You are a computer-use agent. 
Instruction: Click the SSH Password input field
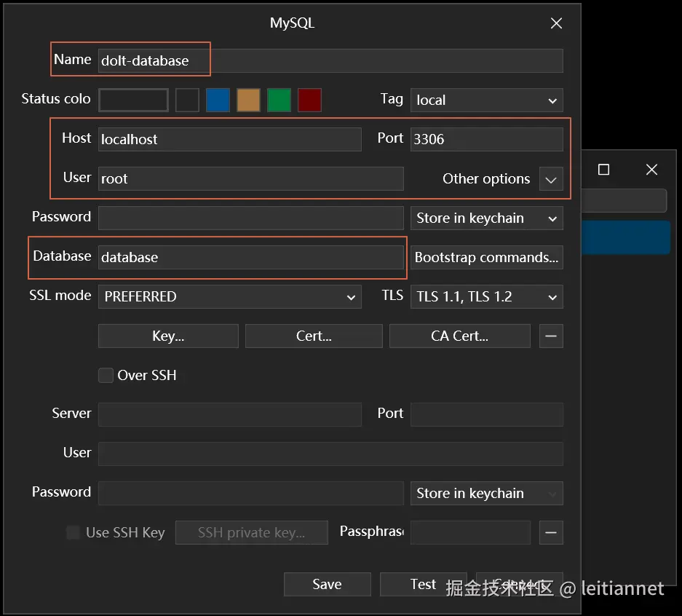(251, 493)
